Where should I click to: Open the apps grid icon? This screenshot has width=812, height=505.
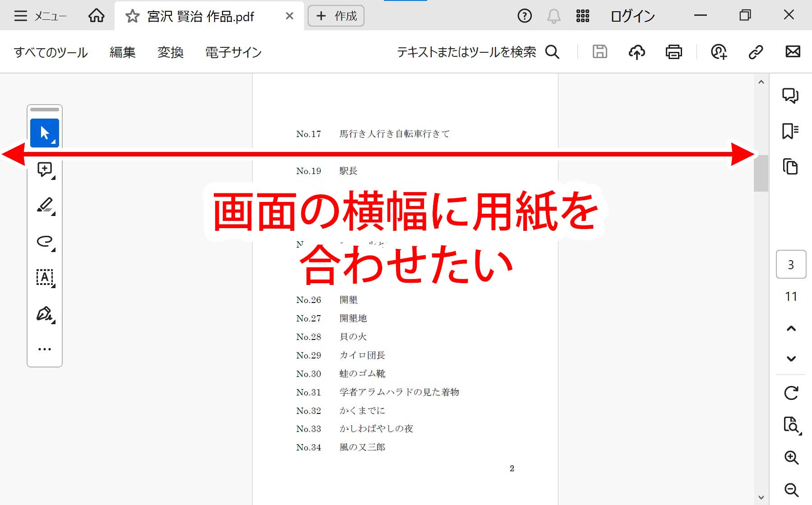pyautogui.click(x=583, y=16)
